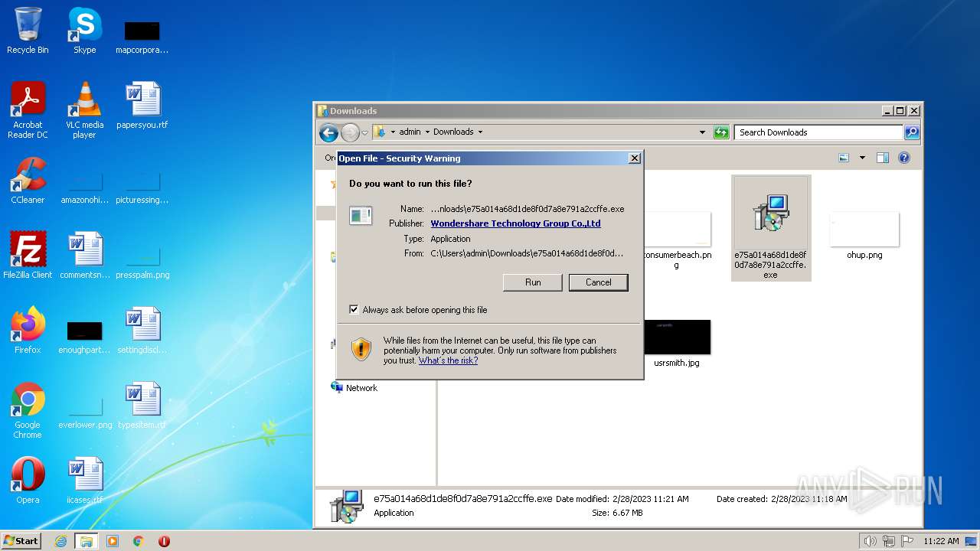Click Back arrow in Downloads window
This screenshot has height=551, width=980.
click(x=329, y=132)
